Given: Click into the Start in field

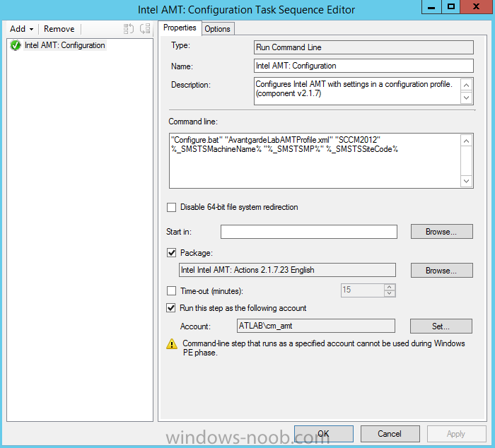Looking at the screenshot, I should tap(309, 232).
